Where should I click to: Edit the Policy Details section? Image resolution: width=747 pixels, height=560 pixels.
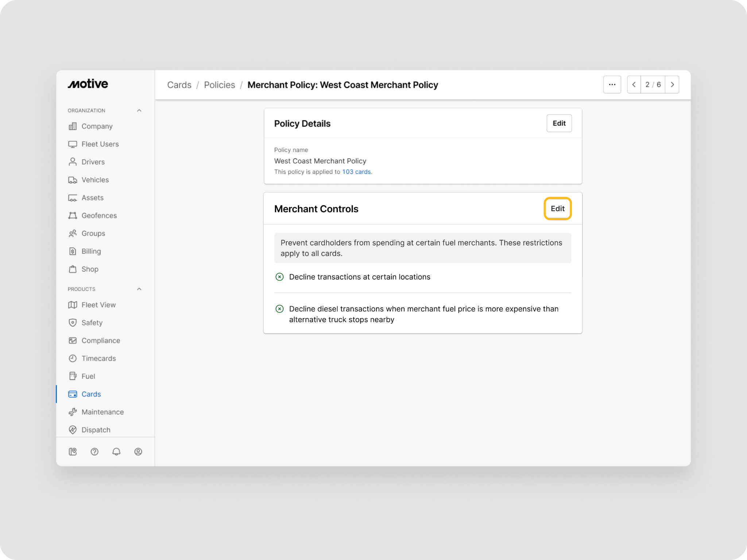pyautogui.click(x=559, y=123)
